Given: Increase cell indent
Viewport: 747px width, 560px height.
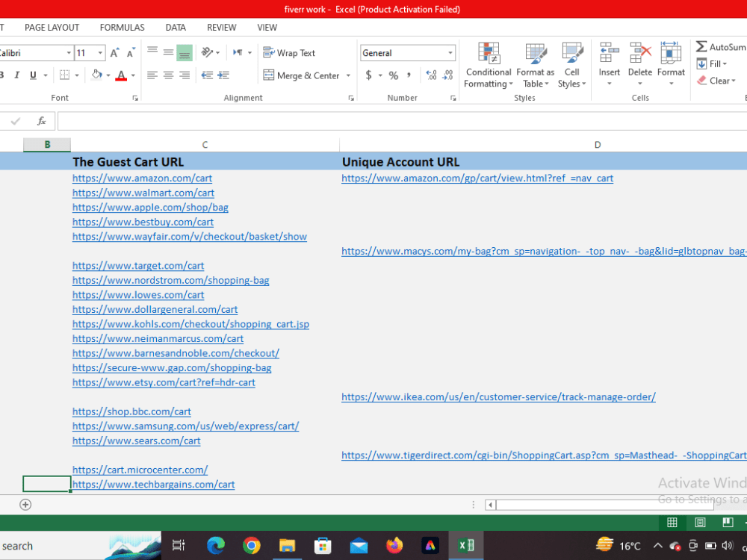Looking at the screenshot, I should pos(223,75).
